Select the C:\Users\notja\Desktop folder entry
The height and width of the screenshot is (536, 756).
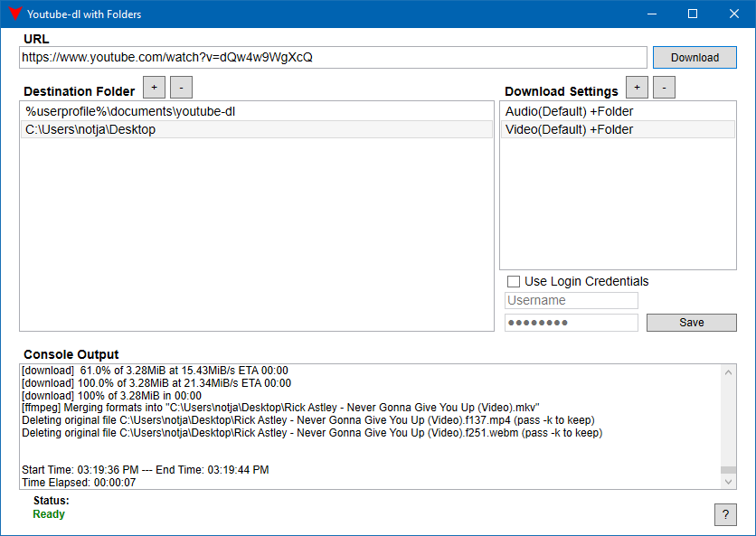90,129
